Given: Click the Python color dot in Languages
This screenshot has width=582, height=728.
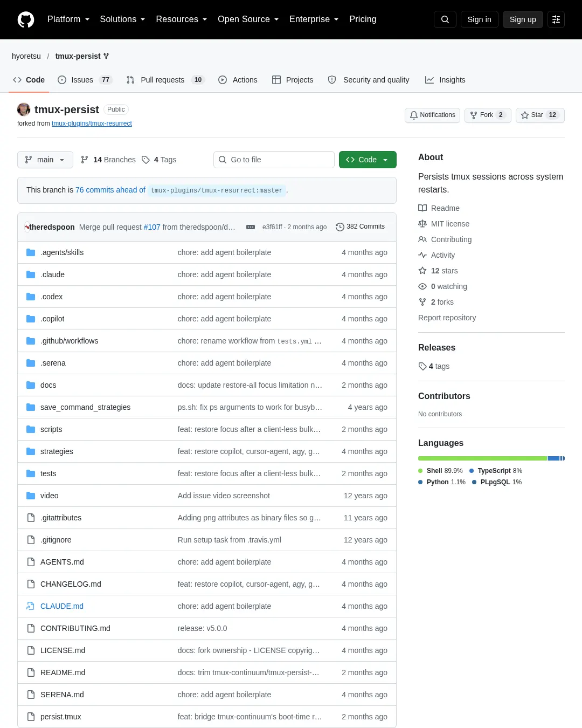Looking at the screenshot, I should [420, 482].
